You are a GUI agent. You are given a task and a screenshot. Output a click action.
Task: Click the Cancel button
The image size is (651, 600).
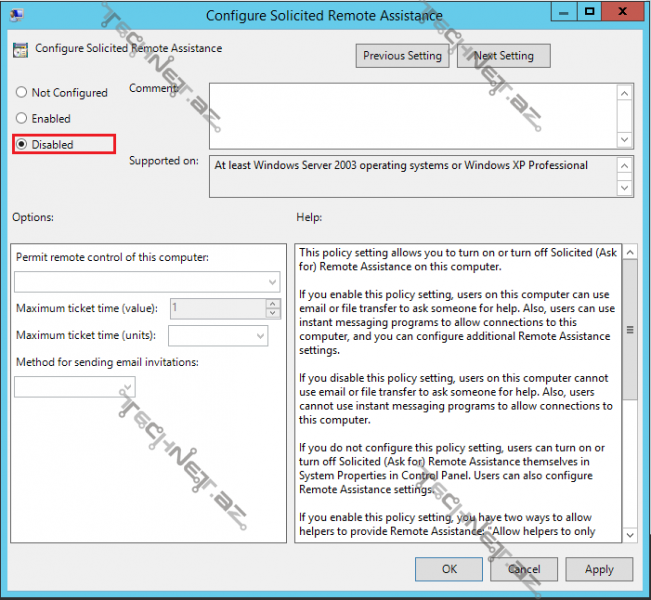coord(524,569)
